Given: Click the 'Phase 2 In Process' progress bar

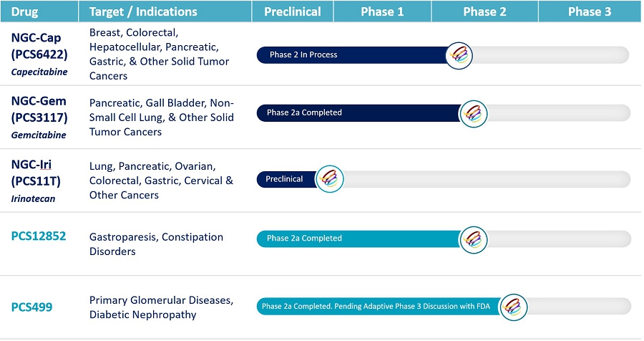Looking at the screenshot, I should (x=351, y=54).
